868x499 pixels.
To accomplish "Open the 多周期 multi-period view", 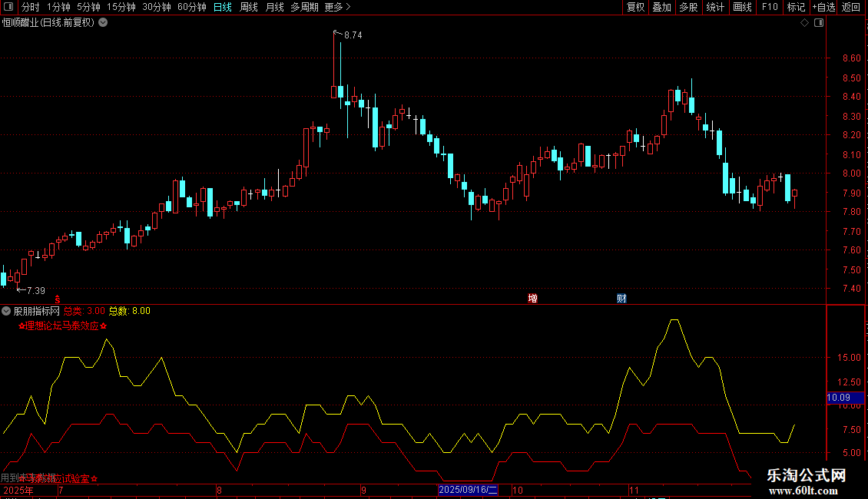I will pos(304,7).
